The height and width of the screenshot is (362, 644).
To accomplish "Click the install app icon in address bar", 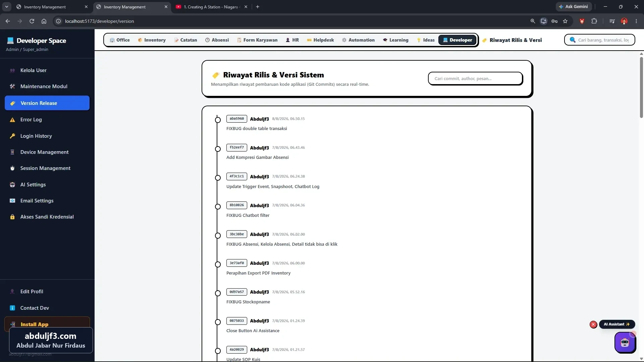I will coord(544,21).
